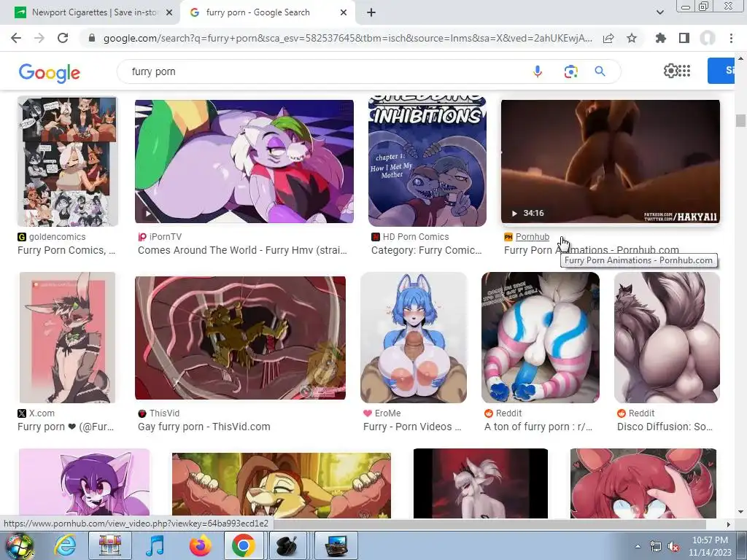Submit search with the magnifier icon
This screenshot has width=747, height=560.
point(600,71)
